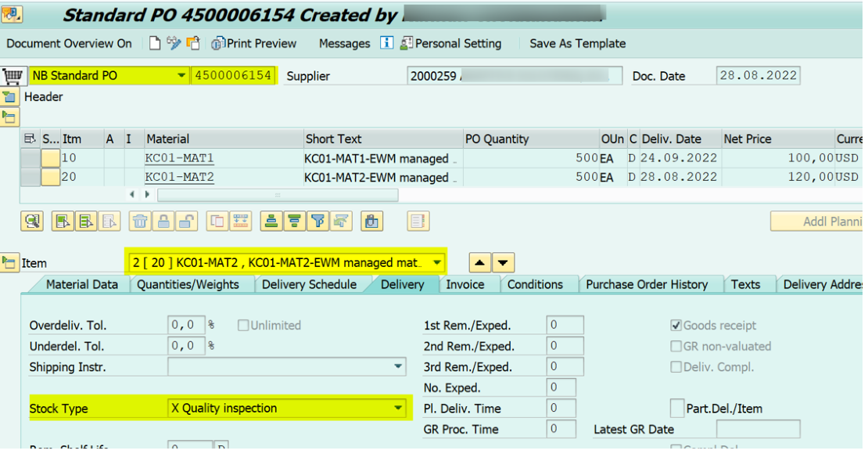868x454 pixels.
Task: Click the Latest GR Date input field
Action: [x=757, y=429]
